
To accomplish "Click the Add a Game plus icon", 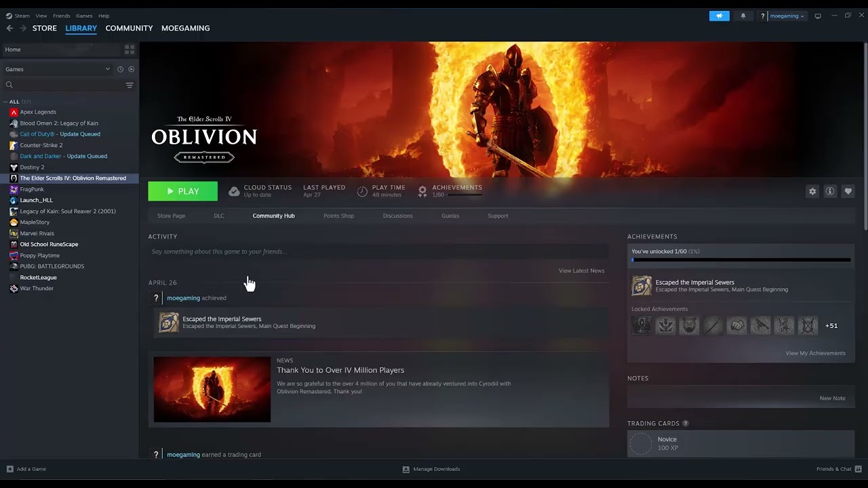I will point(9,469).
